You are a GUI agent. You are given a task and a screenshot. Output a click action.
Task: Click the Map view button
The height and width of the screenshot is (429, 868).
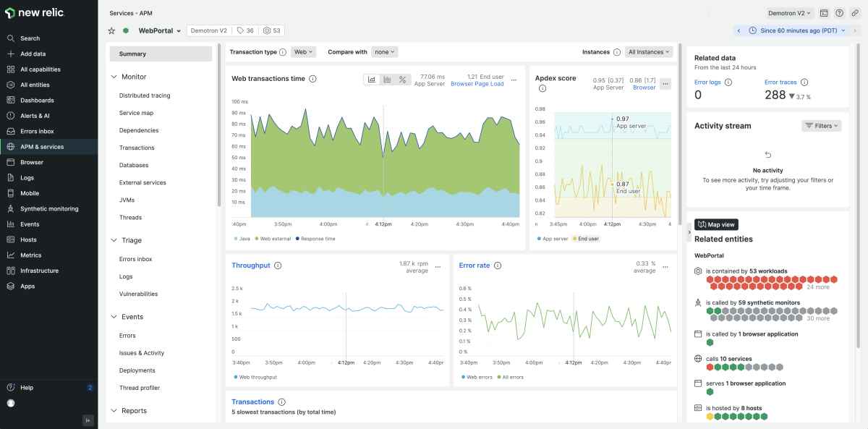(x=716, y=225)
